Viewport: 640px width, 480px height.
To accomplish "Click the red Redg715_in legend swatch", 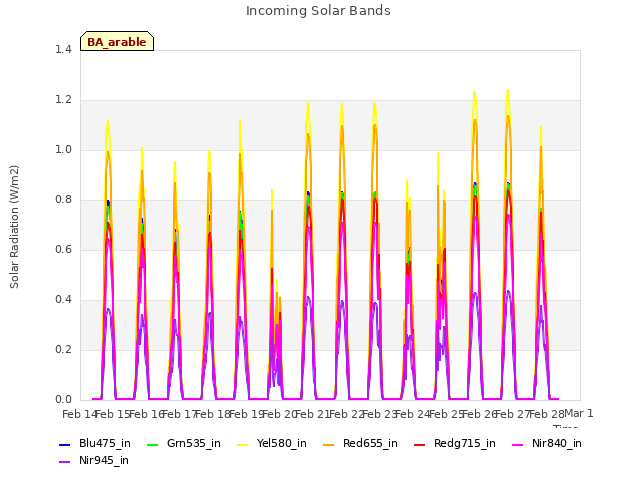I will (420, 444).
